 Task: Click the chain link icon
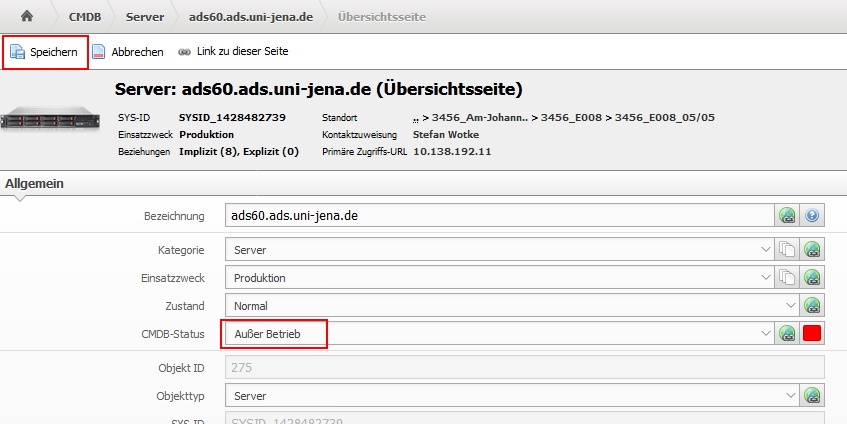click(x=185, y=52)
